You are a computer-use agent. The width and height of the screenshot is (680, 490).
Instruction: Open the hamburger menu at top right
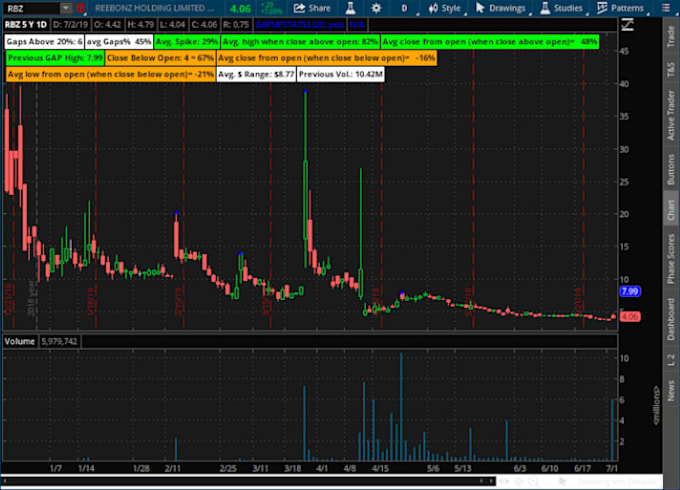point(666,8)
